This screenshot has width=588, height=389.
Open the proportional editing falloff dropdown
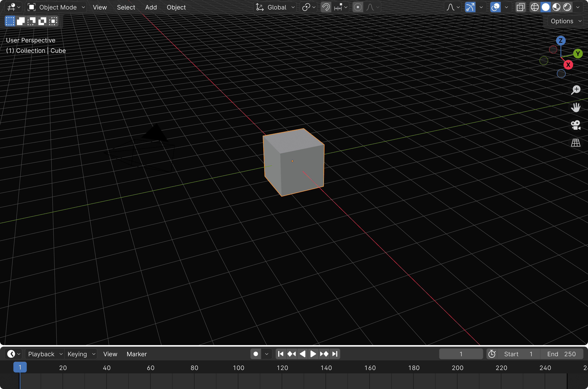372,7
